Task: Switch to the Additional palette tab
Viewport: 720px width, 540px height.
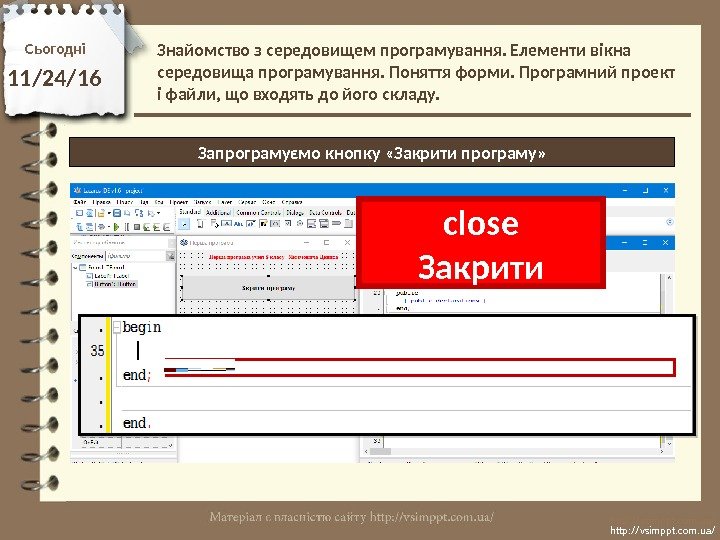Action: 219,213
